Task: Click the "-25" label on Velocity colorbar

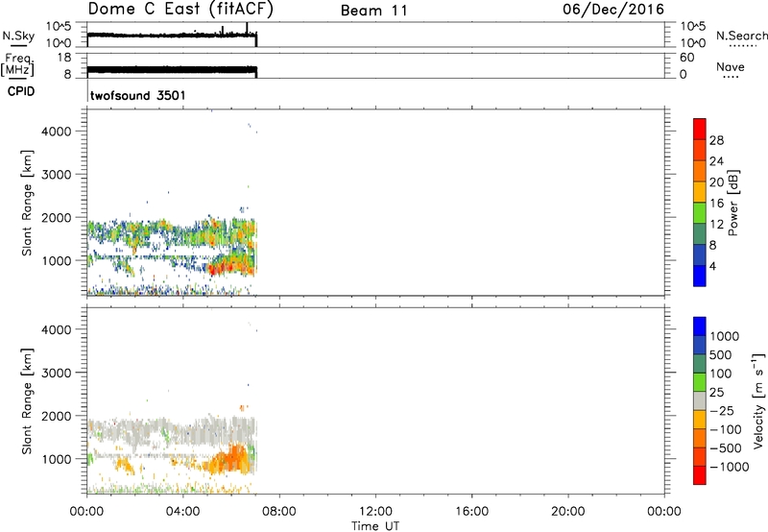Action: point(723,411)
